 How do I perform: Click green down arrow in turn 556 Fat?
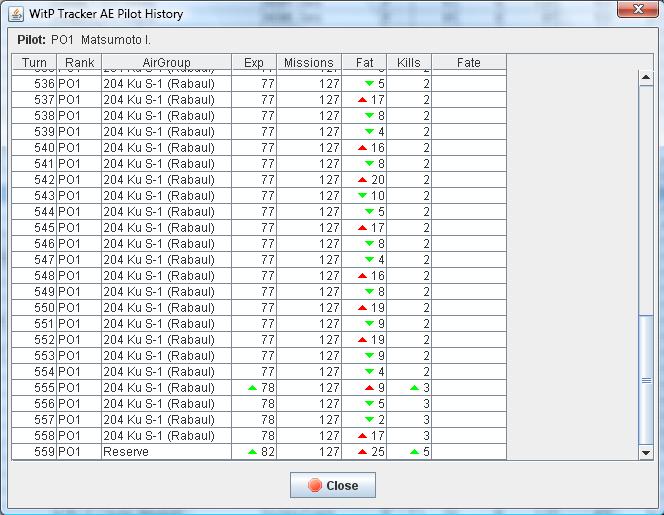[x=369, y=403]
